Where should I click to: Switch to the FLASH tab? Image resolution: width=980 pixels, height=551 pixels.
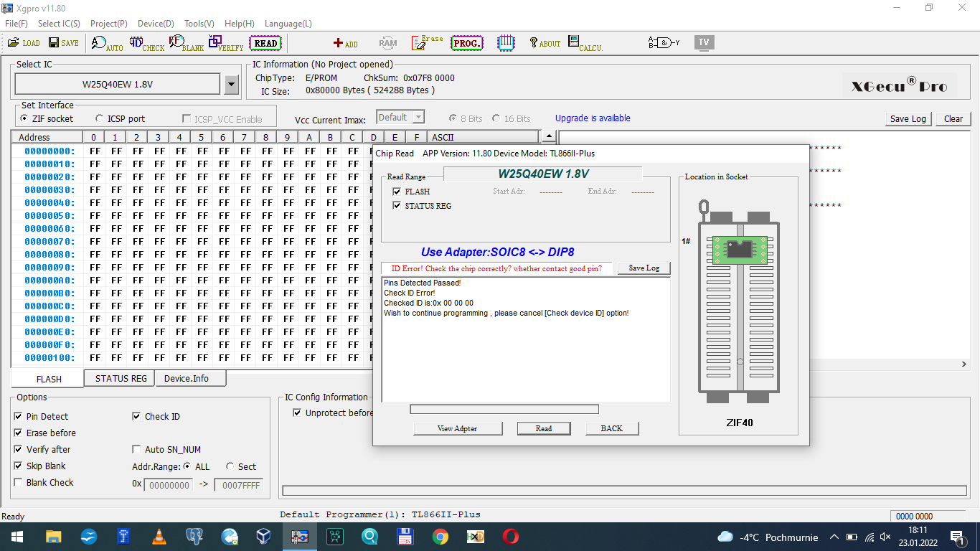coord(49,379)
